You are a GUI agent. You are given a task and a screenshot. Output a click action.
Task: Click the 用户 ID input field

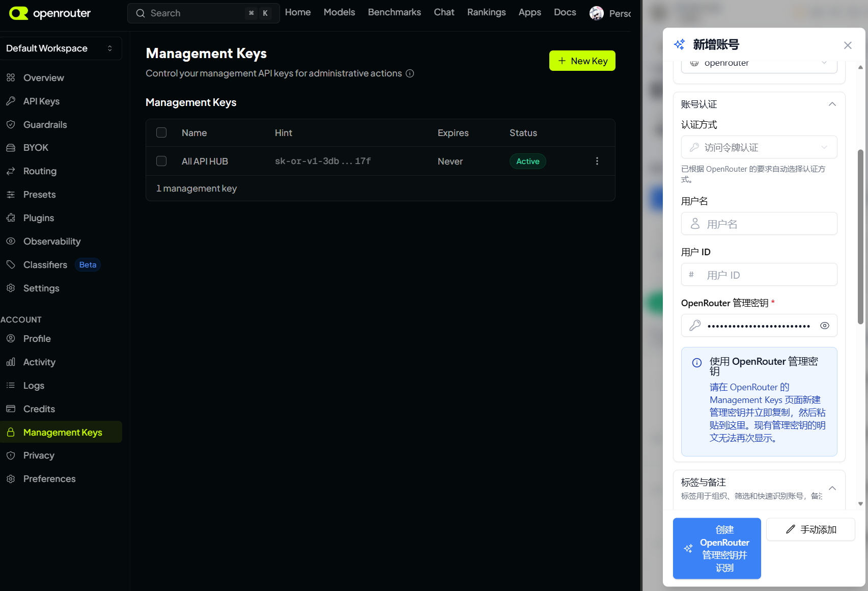tap(759, 275)
